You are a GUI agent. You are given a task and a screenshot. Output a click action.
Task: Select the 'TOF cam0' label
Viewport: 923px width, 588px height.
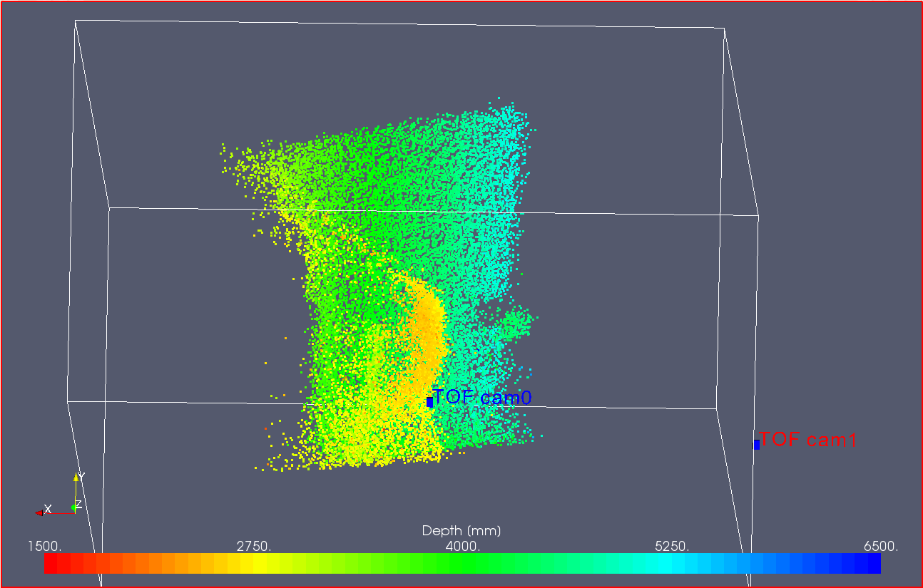[x=482, y=397]
